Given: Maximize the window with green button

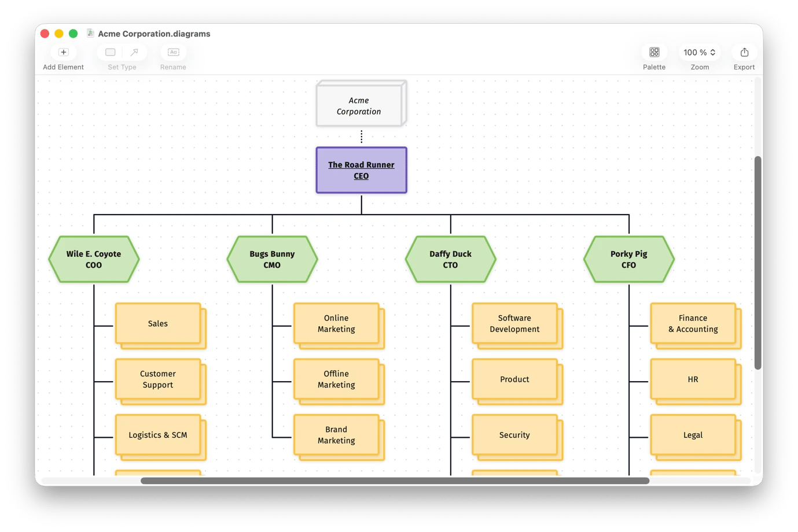Looking at the screenshot, I should [x=73, y=34].
